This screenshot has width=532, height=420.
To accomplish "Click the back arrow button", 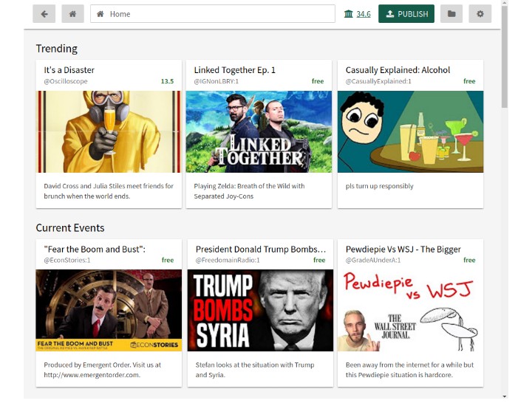I will tap(44, 14).
